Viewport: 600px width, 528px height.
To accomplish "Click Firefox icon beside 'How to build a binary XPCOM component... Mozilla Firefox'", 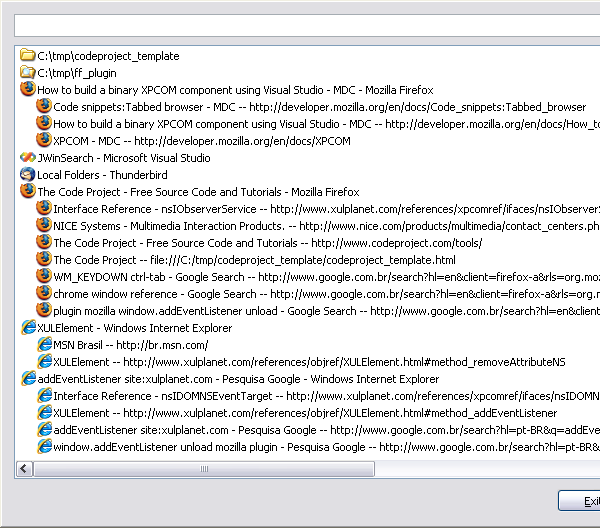I will (x=28, y=89).
